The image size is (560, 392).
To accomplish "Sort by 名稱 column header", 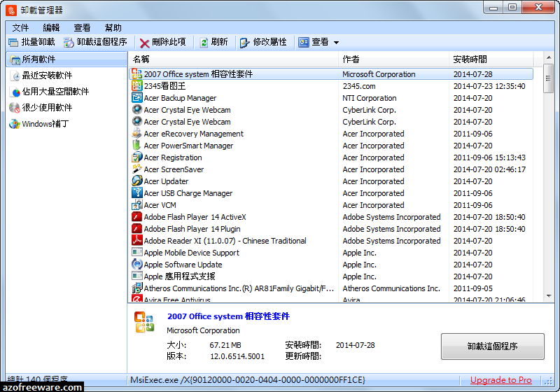I will 233,59.
